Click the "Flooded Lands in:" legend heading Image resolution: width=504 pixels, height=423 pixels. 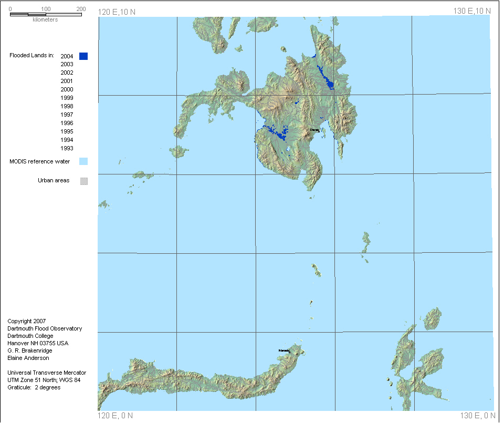31,56
